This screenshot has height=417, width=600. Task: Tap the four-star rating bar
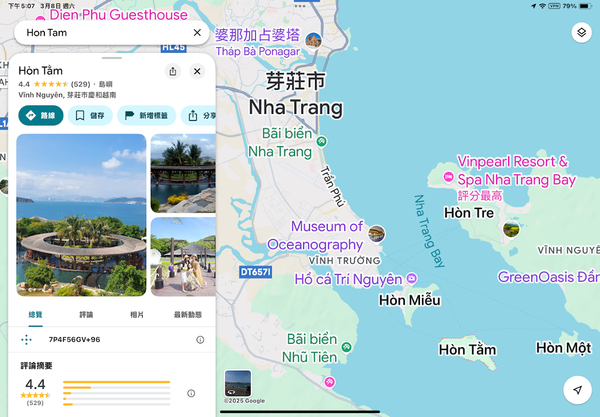pyautogui.click(x=116, y=388)
